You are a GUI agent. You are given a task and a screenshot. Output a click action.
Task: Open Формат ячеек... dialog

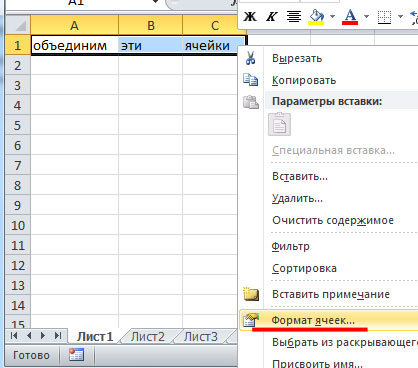328,320
